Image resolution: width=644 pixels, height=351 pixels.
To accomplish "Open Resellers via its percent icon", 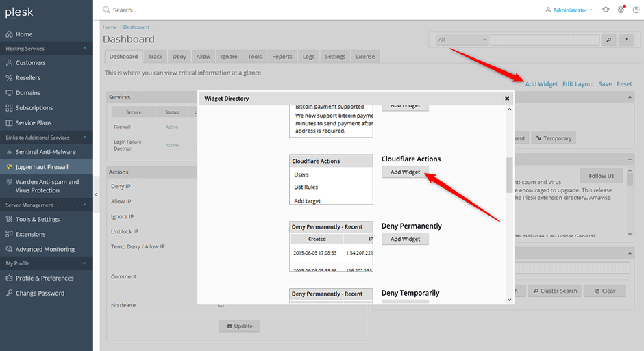I will click(9, 77).
